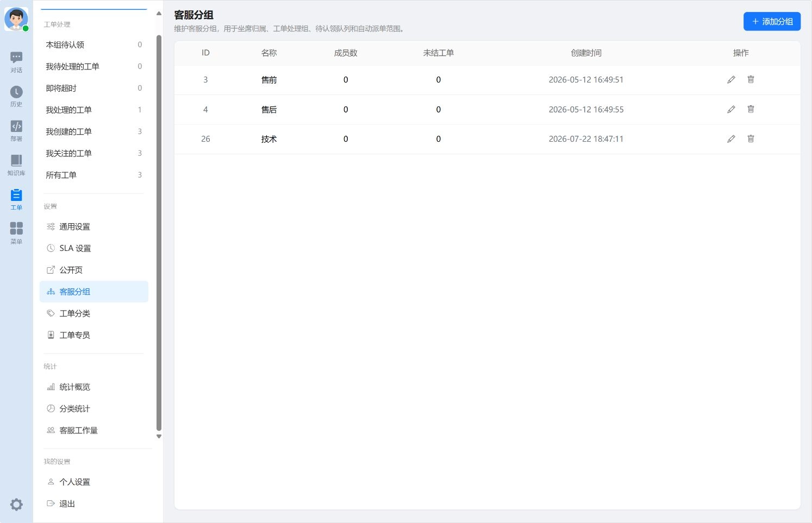This screenshot has width=812, height=523.
Task: Open 我关注的工单 list
Action: click(x=93, y=153)
